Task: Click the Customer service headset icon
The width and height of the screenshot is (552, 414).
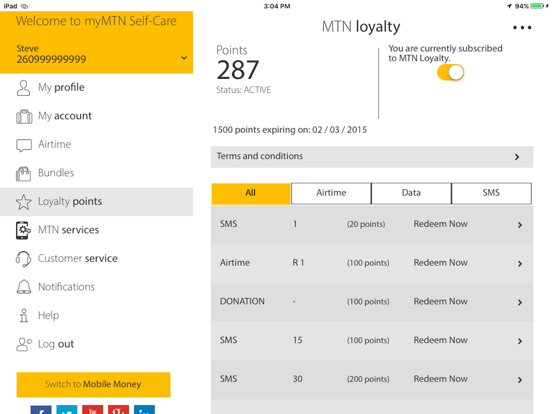Action: pos(23,259)
